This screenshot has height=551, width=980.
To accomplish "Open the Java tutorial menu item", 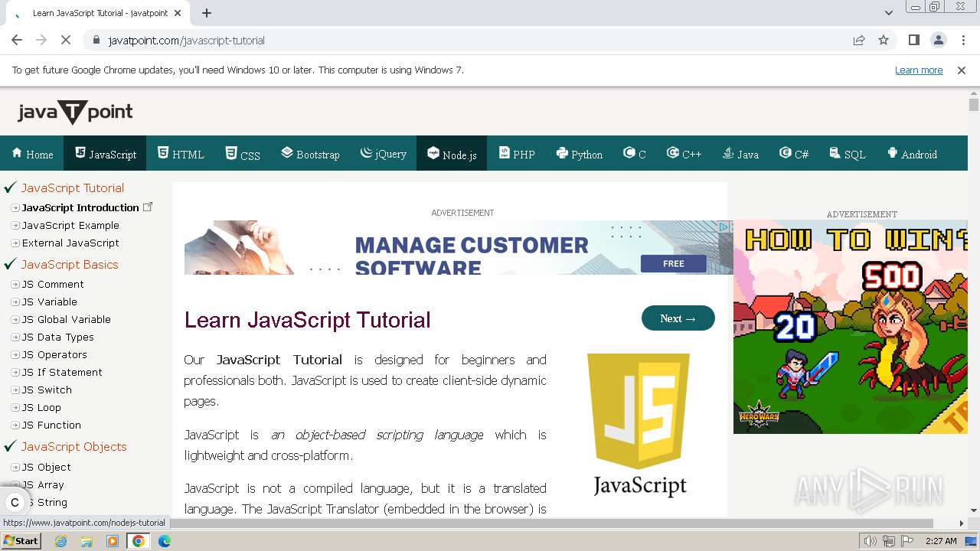I will tap(740, 154).
